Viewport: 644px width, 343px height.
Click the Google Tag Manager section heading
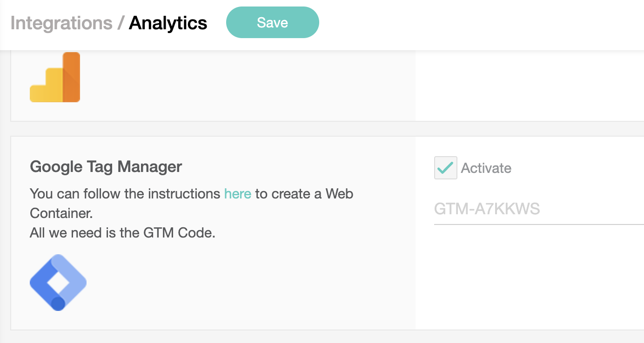(106, 166)
